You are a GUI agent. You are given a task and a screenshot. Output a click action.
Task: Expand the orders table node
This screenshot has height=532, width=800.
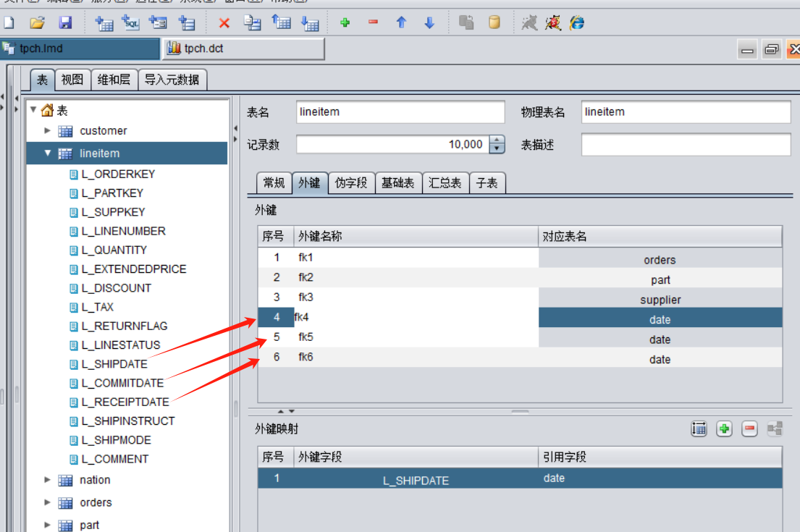[x=48, y=502]
